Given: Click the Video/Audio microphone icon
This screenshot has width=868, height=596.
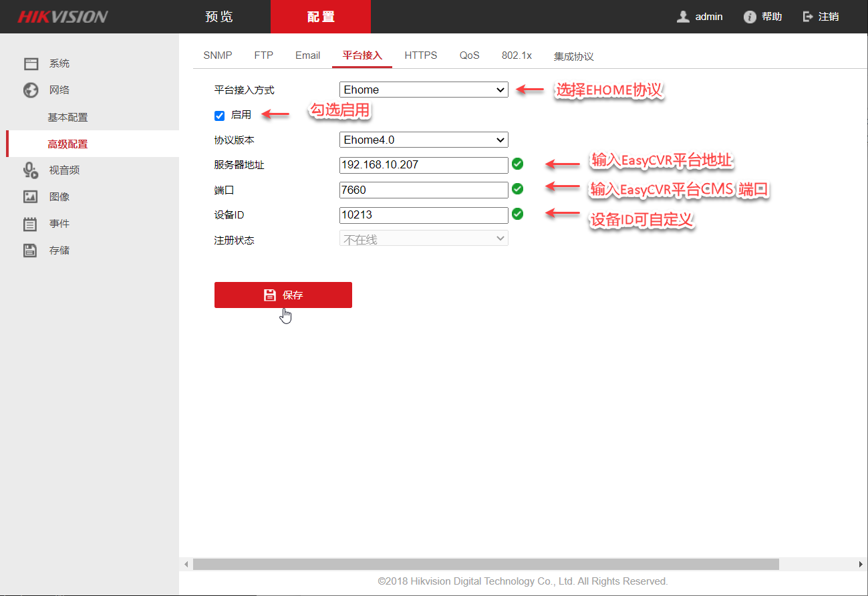Looking at the screenshot, I should (x=31, y=170).
